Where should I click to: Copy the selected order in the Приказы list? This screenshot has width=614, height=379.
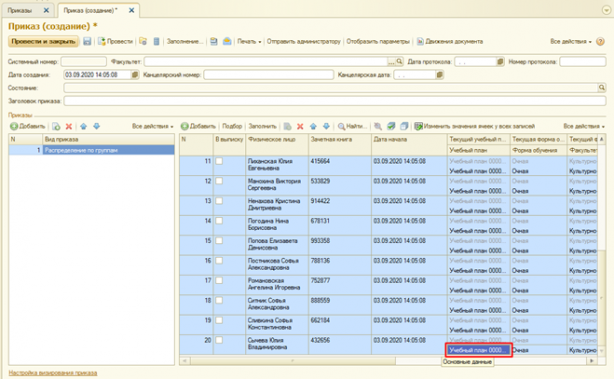click(x=56, y=126)
